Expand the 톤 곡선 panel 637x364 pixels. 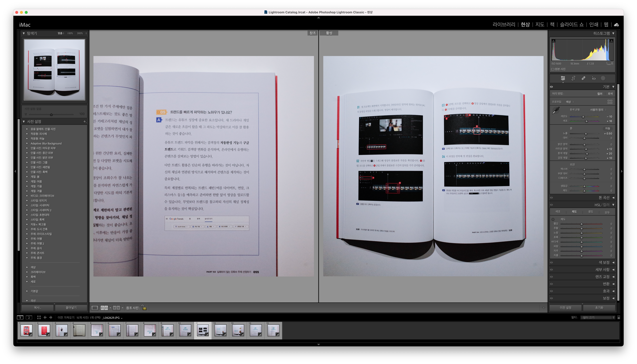[604, 197]
